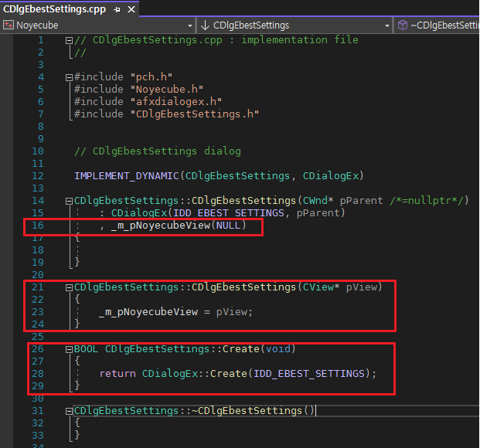Click _m_pNoyecubeView(NULL) initializer on line 16

point(179,226)
